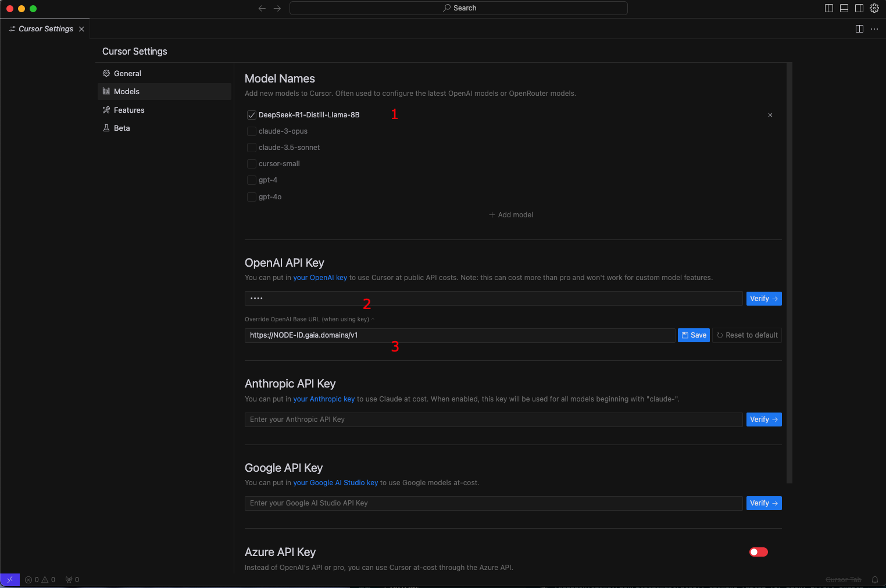This screenshot has width=886, height=588.
Task: Click the Search bar in the title bar
Action: click(x=459, y=8)
